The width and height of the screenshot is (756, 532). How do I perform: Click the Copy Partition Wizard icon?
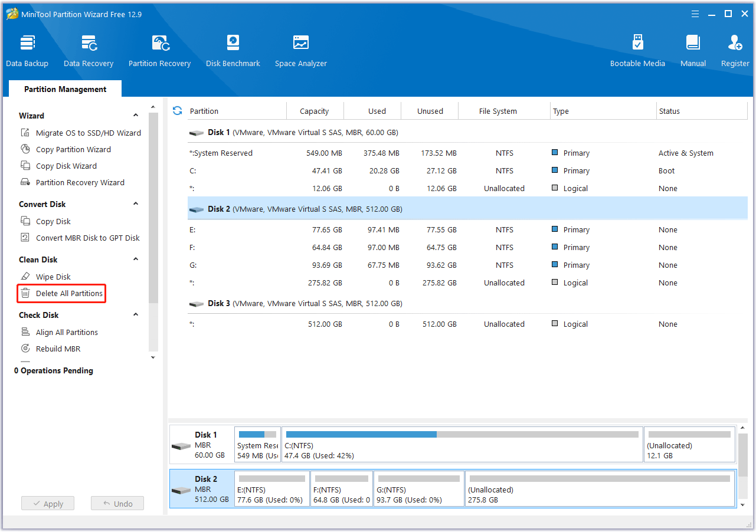click(25, 149)
